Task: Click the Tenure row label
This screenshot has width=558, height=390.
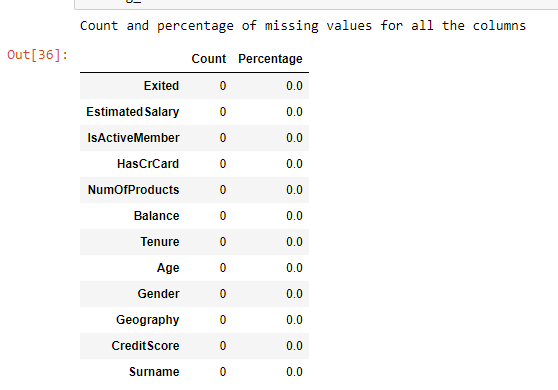Action: click(160, 242)
